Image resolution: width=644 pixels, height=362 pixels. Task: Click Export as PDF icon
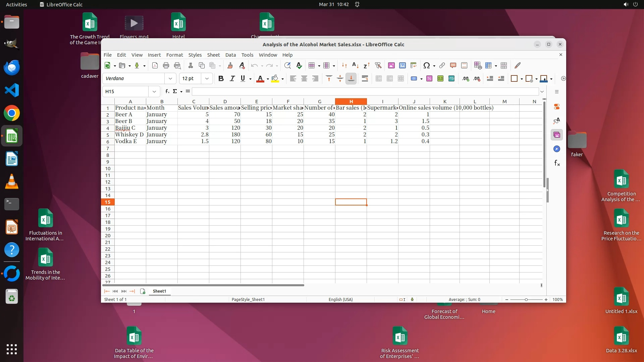(x=155, y=65)
